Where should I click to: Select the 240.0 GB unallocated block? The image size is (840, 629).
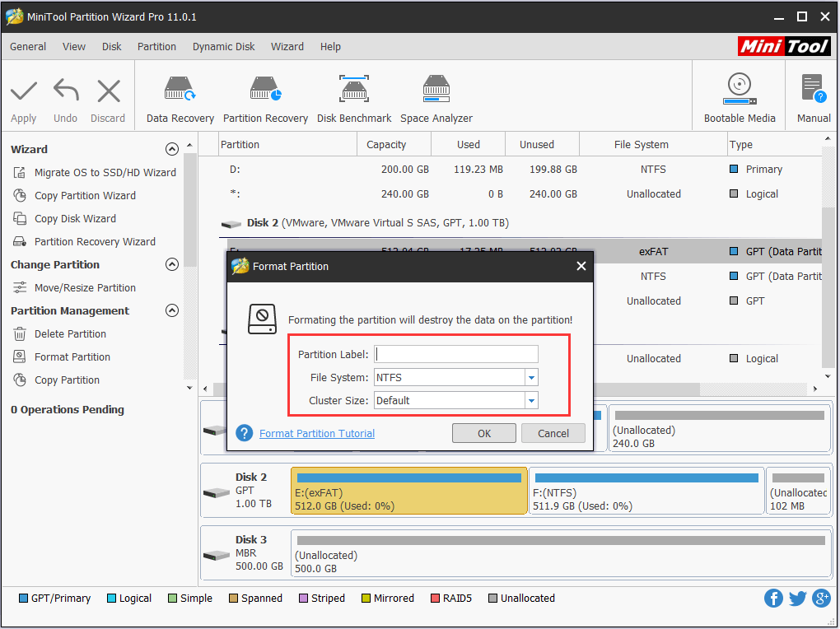point(720,429)
